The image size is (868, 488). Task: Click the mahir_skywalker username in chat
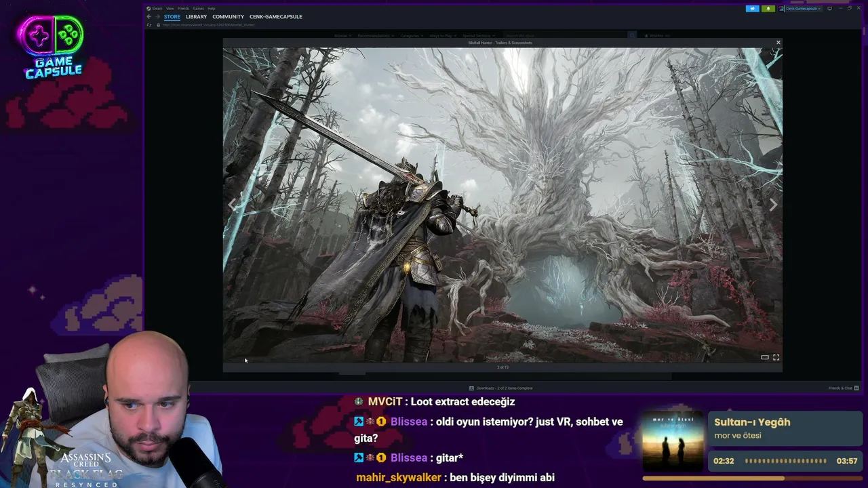(x=399, y=478)
